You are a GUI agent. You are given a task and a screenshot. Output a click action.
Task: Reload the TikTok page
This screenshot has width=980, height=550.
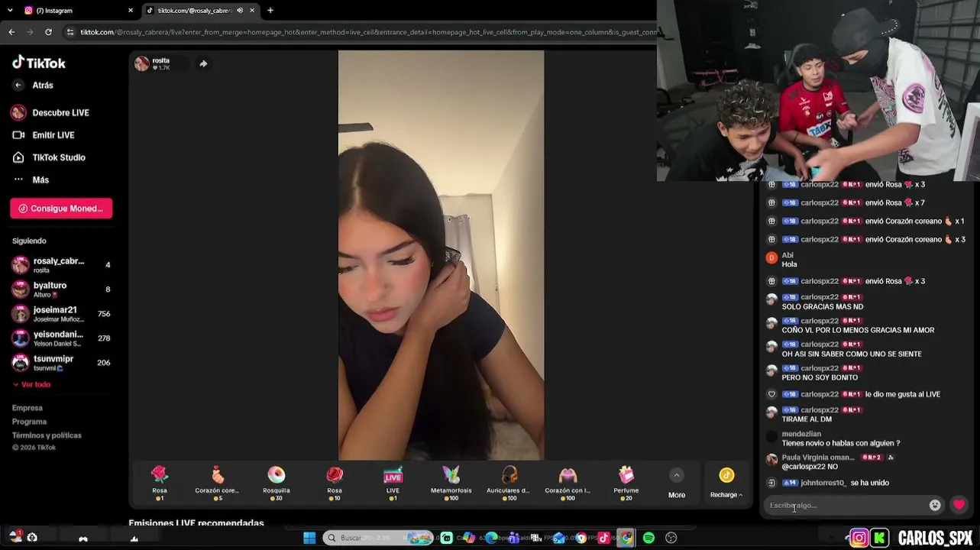click(x=48, y=32)
